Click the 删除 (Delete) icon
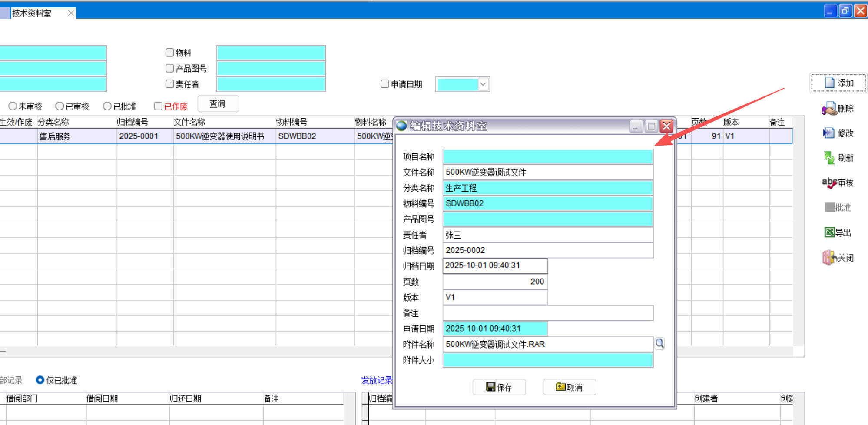Image resolution: width=868 pixels, height=425 pixels. 829,108
